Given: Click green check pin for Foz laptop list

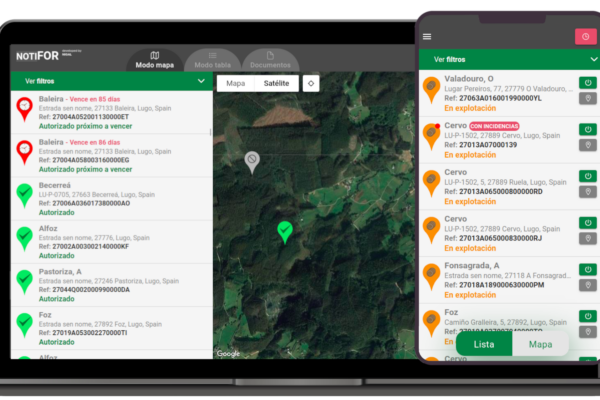Looking at the screenshot, I should (x=24, y=325).
